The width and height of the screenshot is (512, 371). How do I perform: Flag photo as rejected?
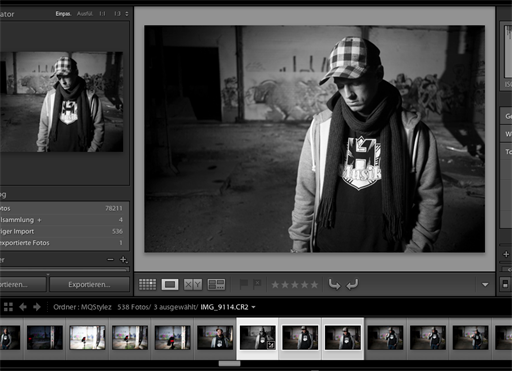click(x=257, y=285)
